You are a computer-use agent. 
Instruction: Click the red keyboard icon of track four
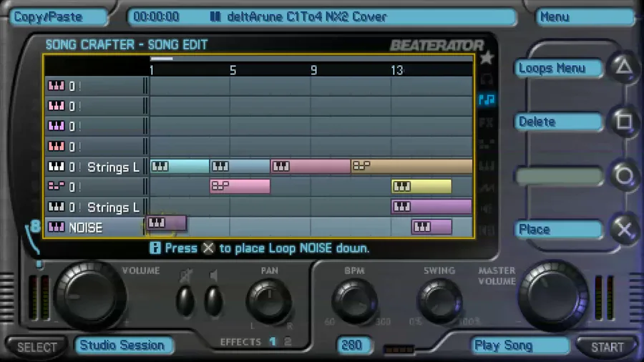(x=57, y=146)
